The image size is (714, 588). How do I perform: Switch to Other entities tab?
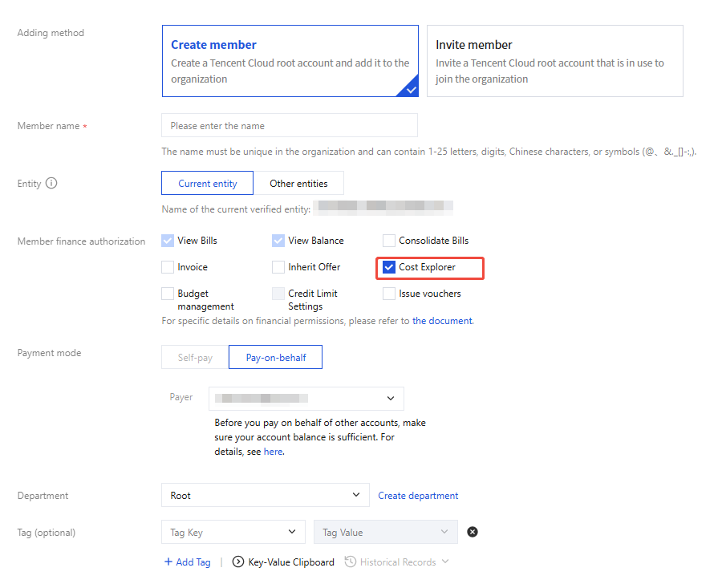click(x=298, y=184)
